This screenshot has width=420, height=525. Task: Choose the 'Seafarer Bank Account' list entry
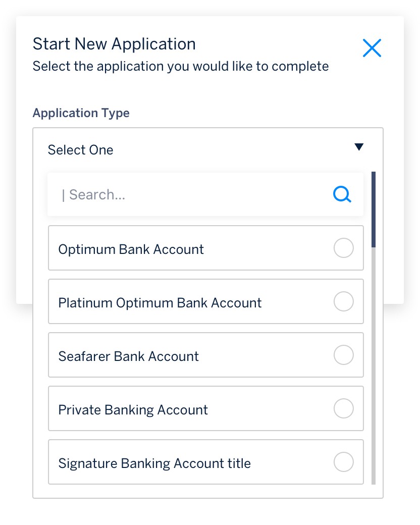pyautogui.click(x=129, y=356)
